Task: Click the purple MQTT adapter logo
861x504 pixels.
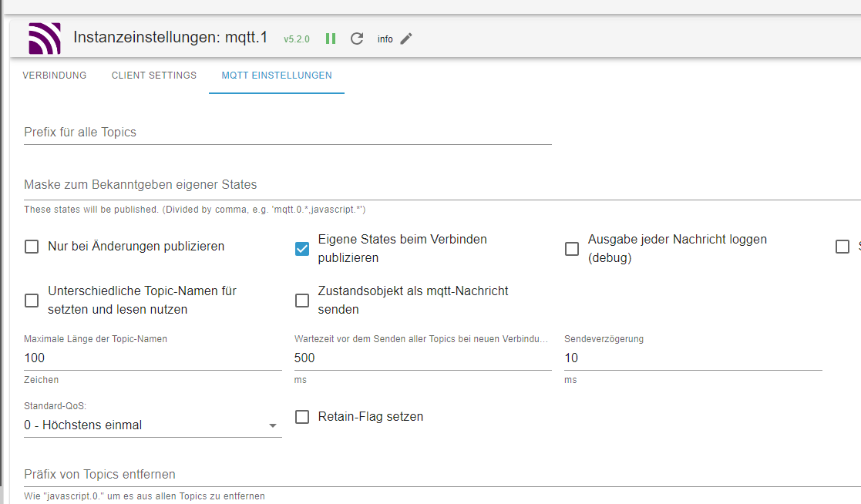Action: tap(45, 39)
